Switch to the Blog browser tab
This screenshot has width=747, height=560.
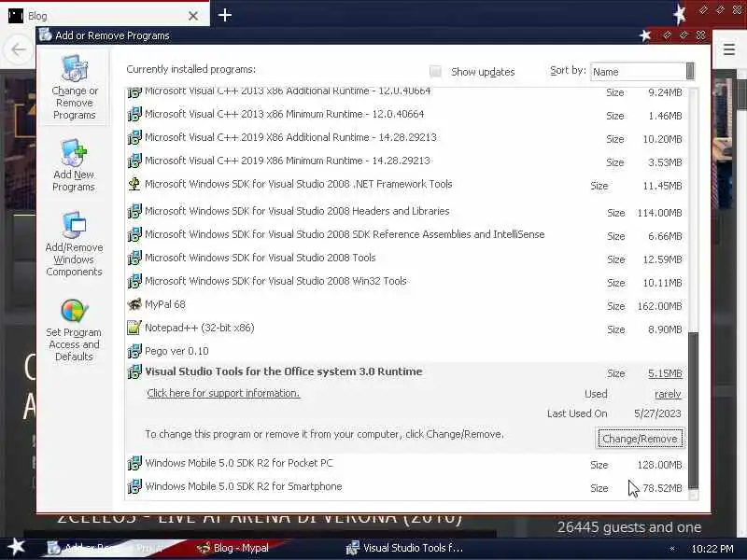(104, 15)
